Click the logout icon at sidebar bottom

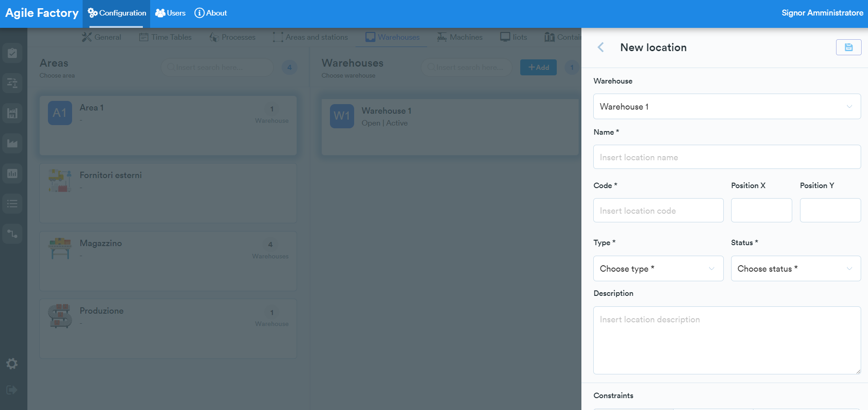coord(12,390)
